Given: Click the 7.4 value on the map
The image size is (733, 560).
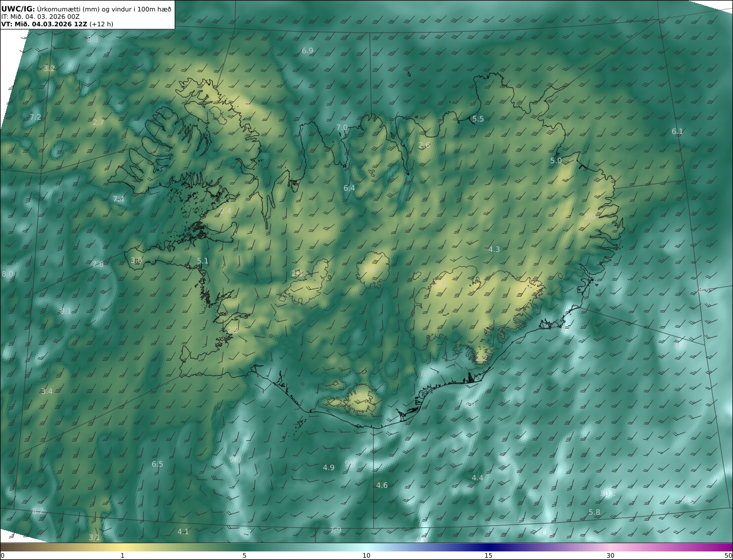Looking at the screenshot, I should click(119, 199).
